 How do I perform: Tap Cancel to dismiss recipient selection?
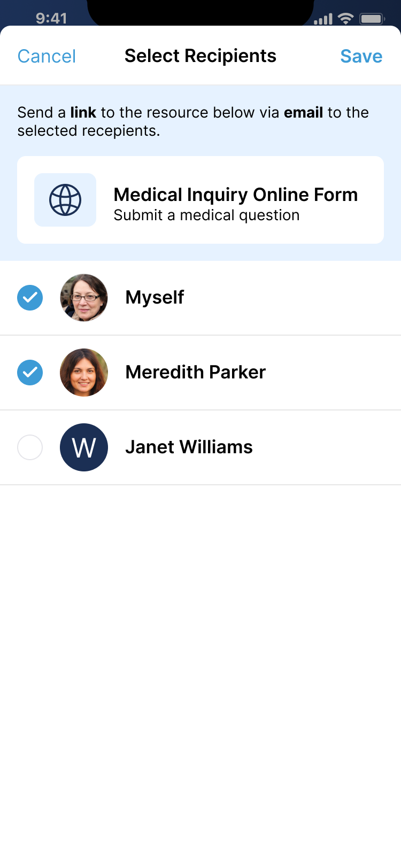pos(47,56)
